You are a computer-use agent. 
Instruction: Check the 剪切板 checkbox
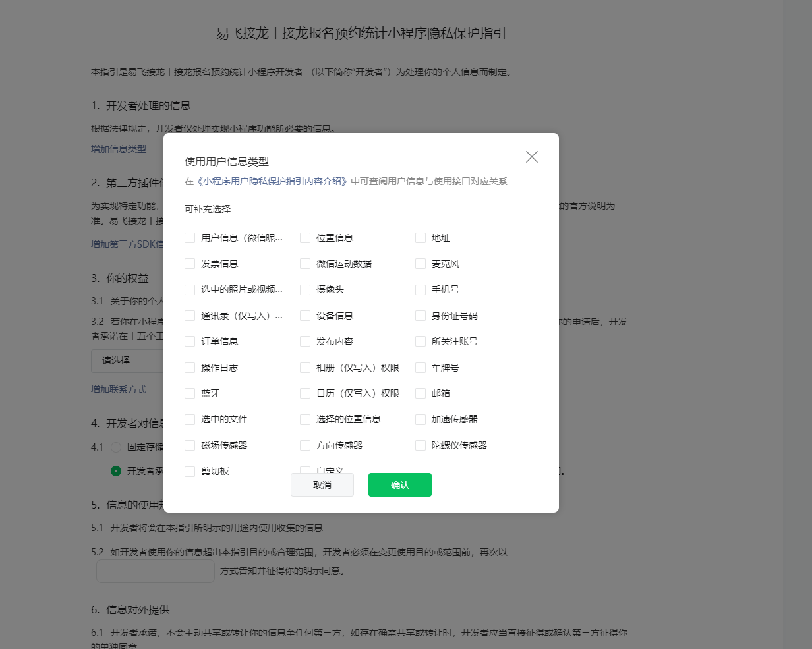pos(190,471)
